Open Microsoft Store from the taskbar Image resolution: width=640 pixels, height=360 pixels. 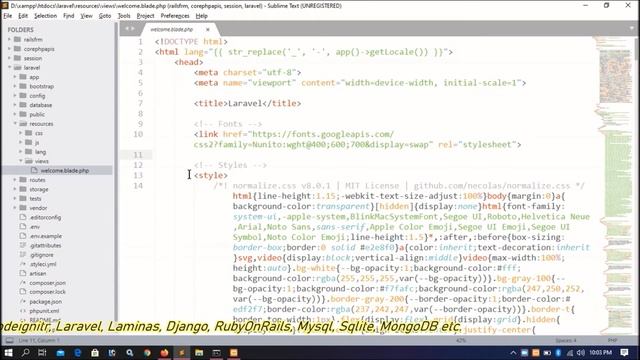pos(95,353)
